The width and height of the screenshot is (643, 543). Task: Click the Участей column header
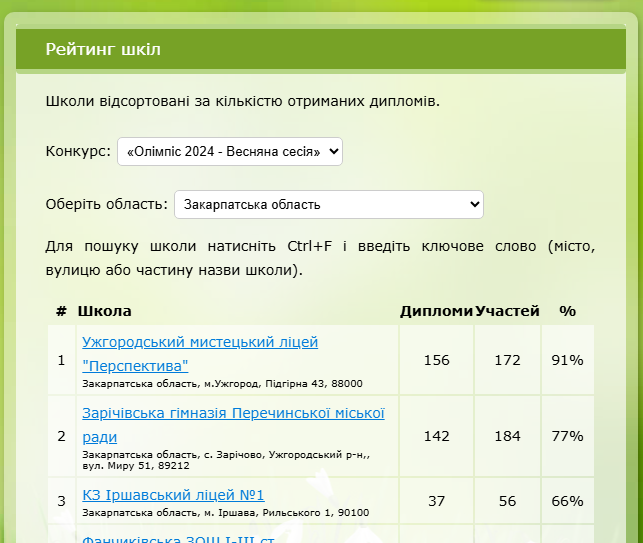click(507, 311)
